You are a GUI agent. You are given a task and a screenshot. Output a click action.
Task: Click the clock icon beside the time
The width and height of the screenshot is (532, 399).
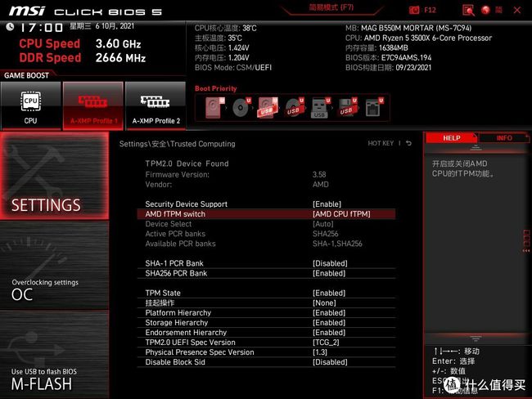pos(10,27)
